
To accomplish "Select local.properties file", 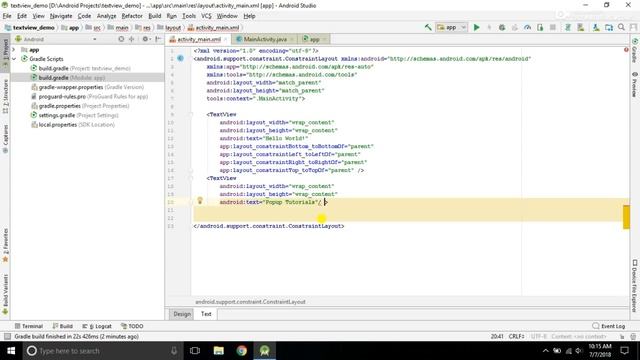I will point(73,124).
